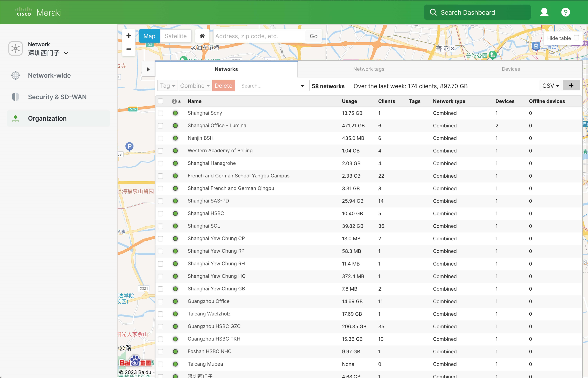Sort by the Network type column header
This screenshot has height=378, width=588.
tap(449, 101)
